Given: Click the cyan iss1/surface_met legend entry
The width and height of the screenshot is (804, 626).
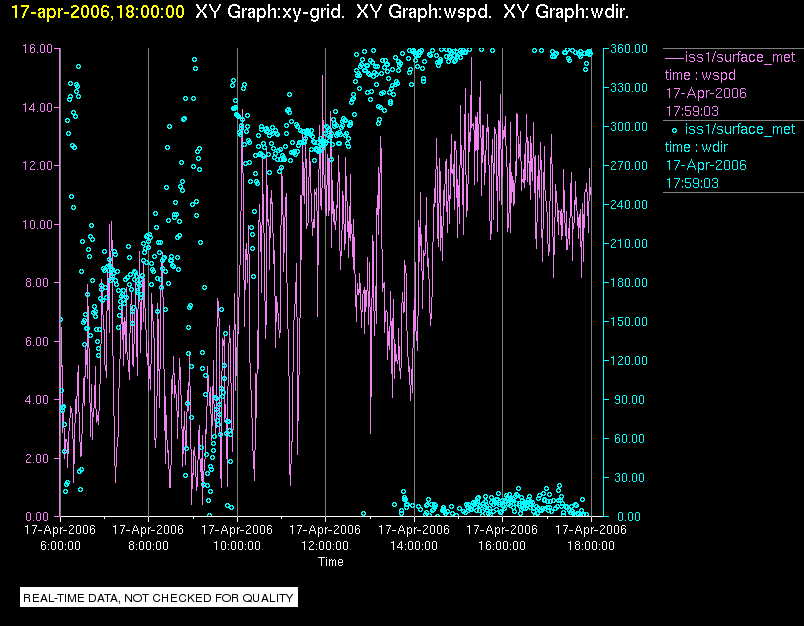Looking at the screenshot, I should [740, 129].
